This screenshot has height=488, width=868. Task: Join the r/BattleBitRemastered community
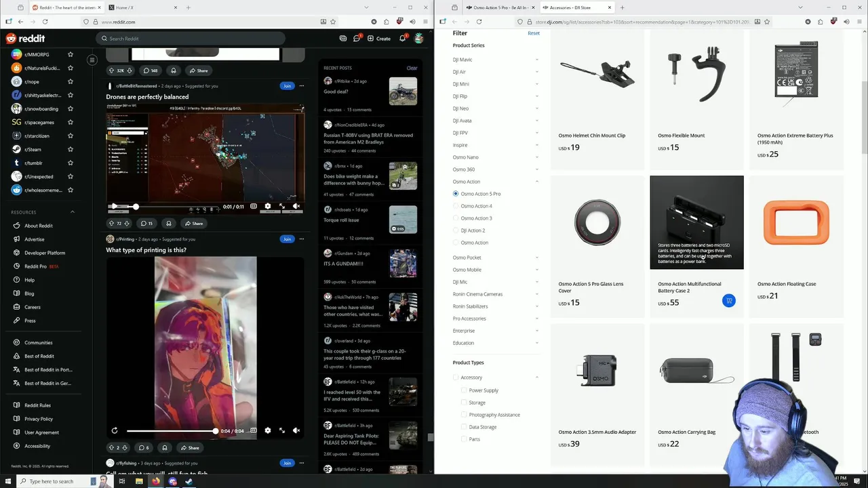(x=287, y=86)
